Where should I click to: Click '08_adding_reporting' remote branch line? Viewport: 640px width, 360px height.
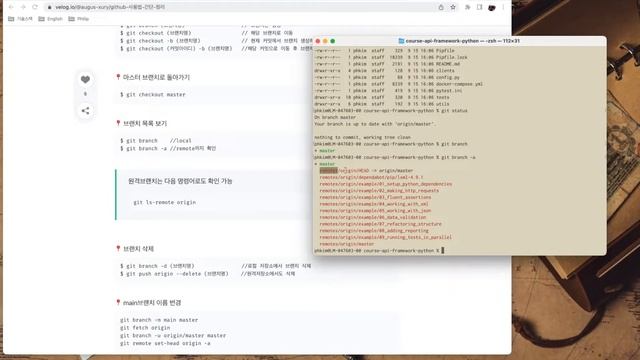coord(374,231)
